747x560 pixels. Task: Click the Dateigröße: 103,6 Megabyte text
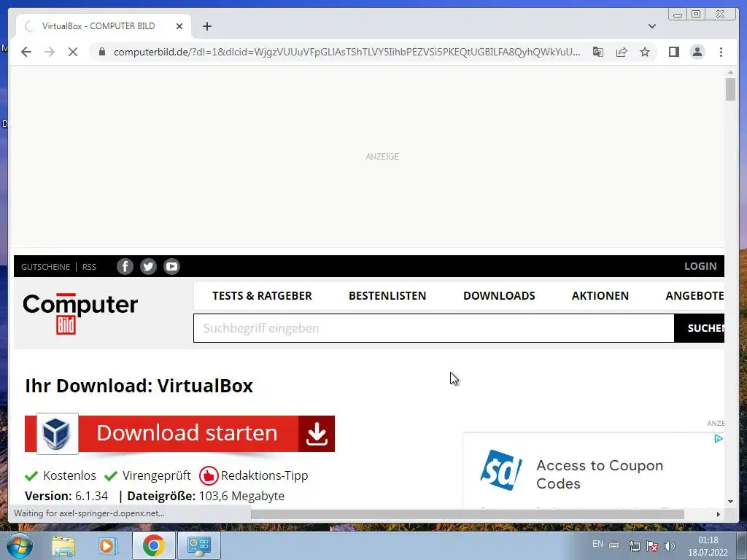(x=206, y=496)
